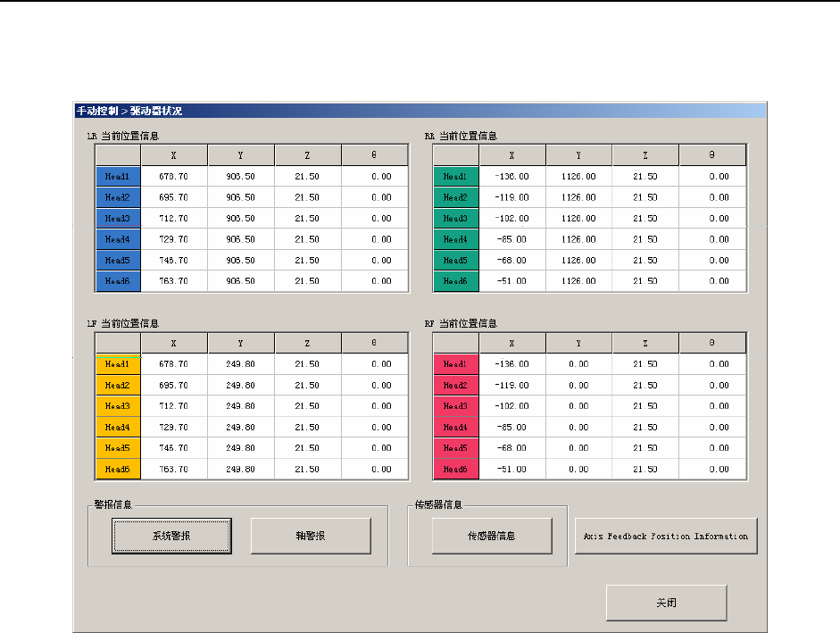Select Head1 in the RR table
This screenshot has width=840, height=633.
(x=456, y=177)
